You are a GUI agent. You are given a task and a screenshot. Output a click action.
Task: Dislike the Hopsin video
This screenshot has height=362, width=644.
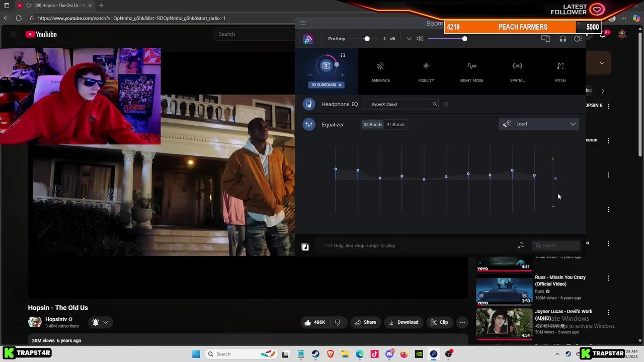click(338, 322)
